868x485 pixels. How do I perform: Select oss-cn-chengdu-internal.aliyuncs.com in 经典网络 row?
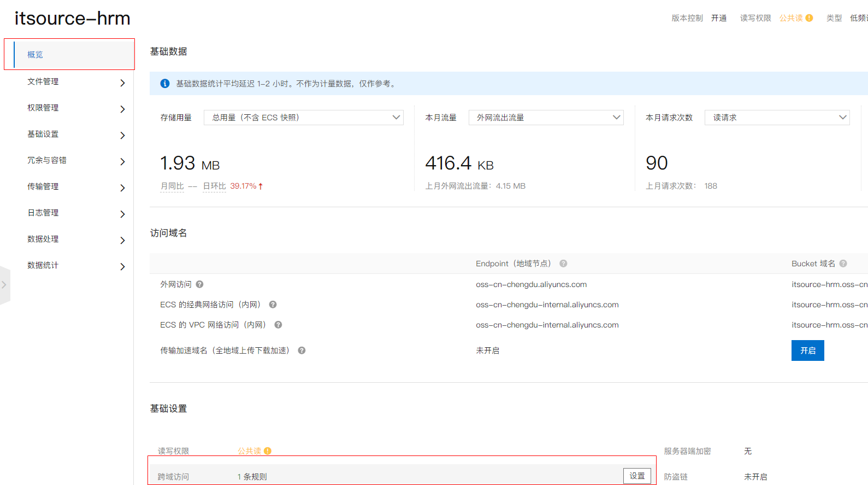pos(547,305)
